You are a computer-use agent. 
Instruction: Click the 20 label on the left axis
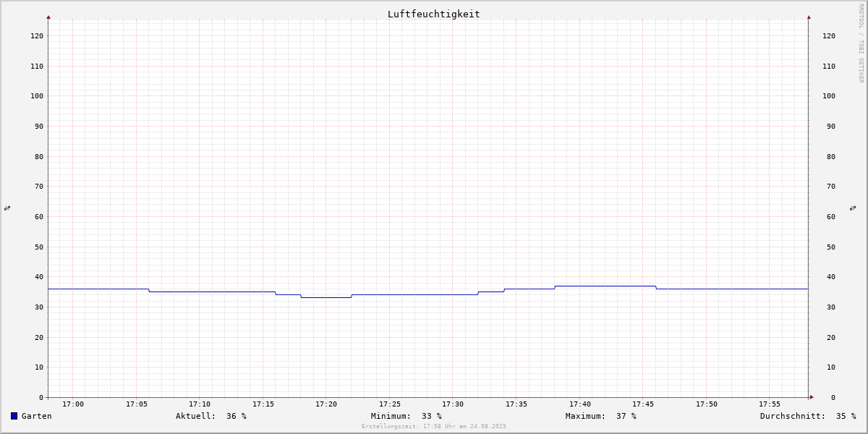39,337
